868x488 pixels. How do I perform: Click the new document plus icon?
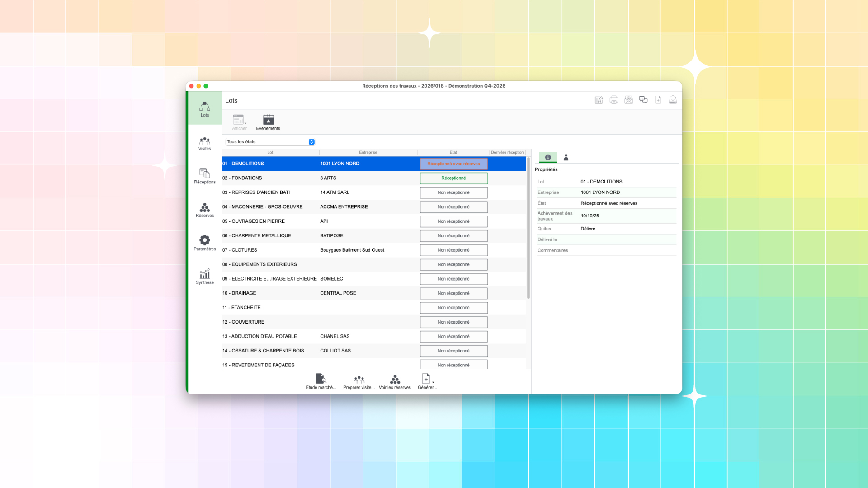click(x=658, y=100)
